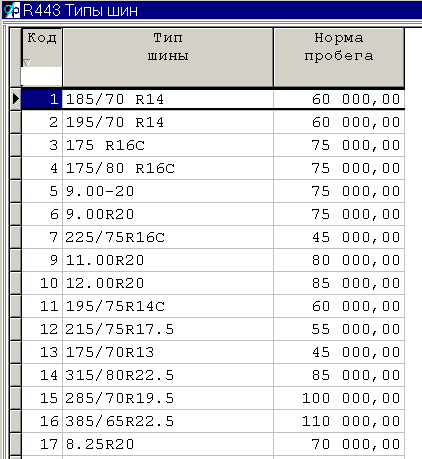The height and width of the screenshot is (459, 422).
Task: Select the 195/75R14C tire type
Action: click(x=168, y=306)
